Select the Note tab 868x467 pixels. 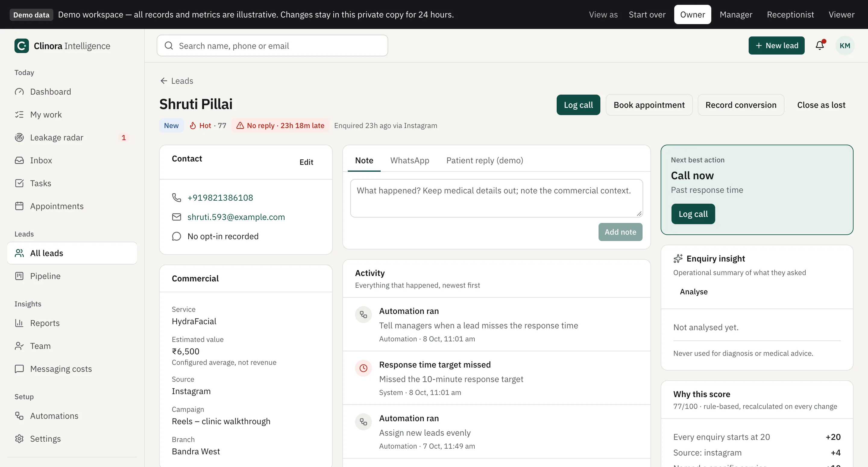tap(364, 160)
